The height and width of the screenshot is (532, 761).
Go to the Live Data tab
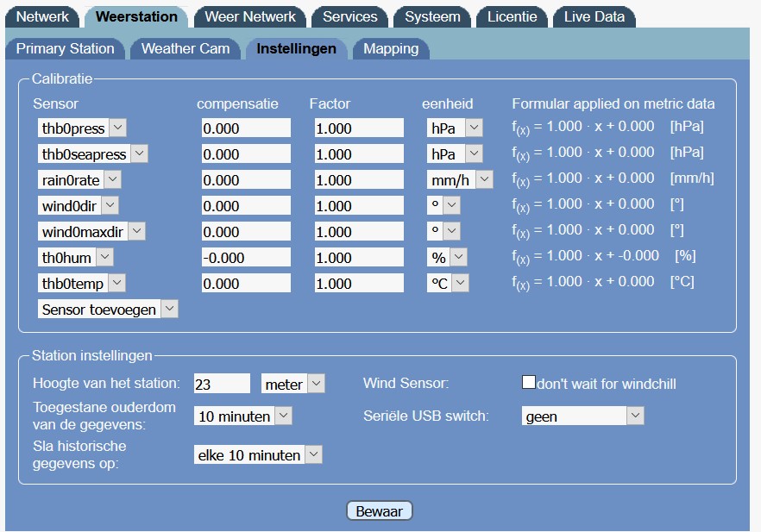click(594, 16)
